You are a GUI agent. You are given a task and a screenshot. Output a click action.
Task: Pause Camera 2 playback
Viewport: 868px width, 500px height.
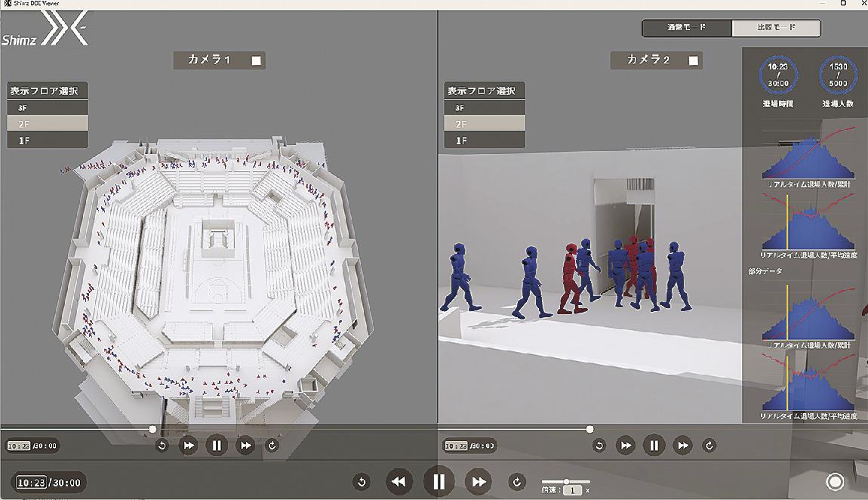tap(654, 445)
